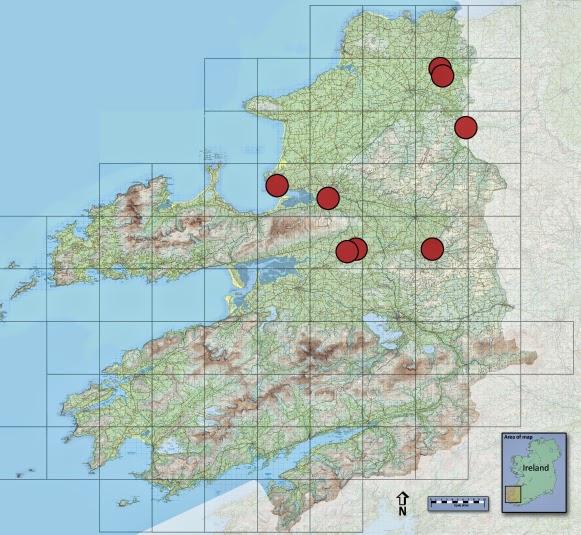Select the red marker beside the coastal lagoon

[x=328, y=198]
